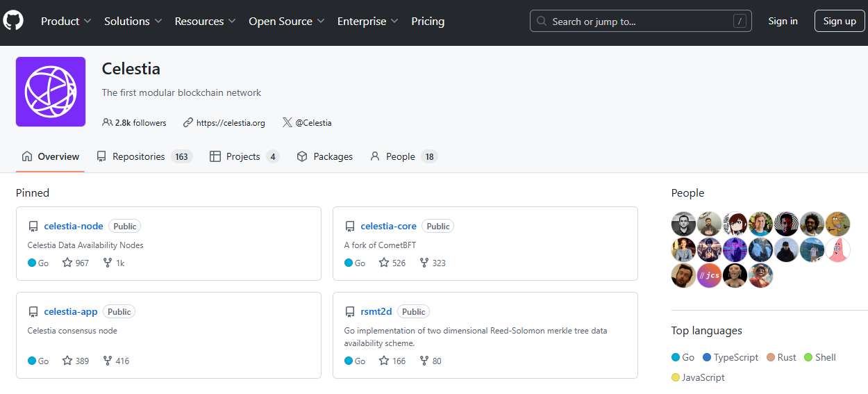Click the star icon on celestia-node card
Image resolution: width=868 pixels, height=394 pixels.
67,263
